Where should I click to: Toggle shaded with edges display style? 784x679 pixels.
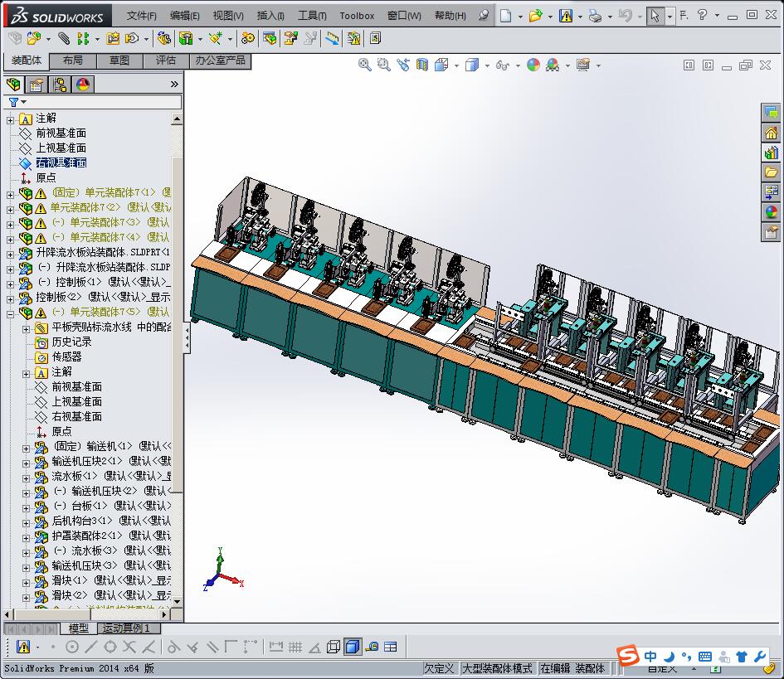click(x=471, y=65)
